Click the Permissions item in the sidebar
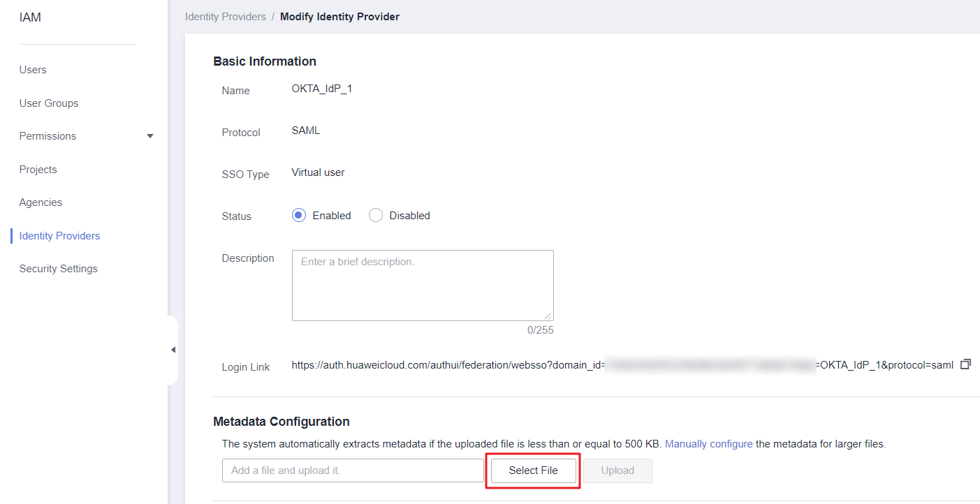Image resolution: width=980 pixels, height=504 pixels. pyautogui.click(x=47, y=136)
